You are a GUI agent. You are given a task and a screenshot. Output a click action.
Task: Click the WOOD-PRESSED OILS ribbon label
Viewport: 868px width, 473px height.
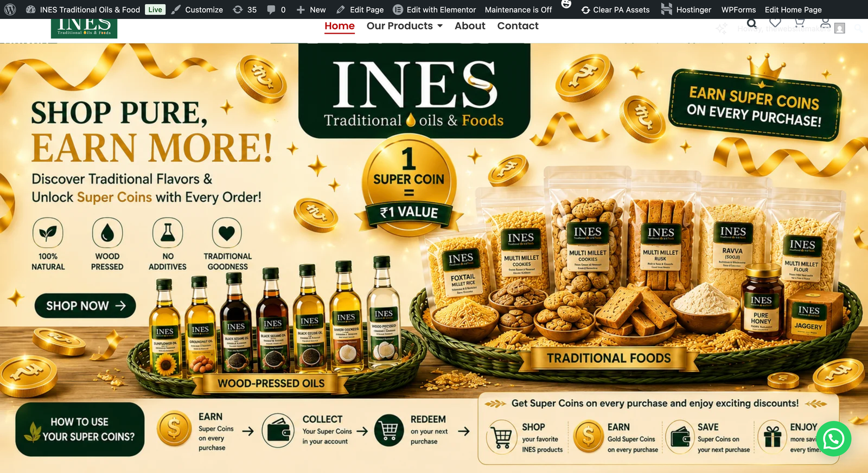271,383
